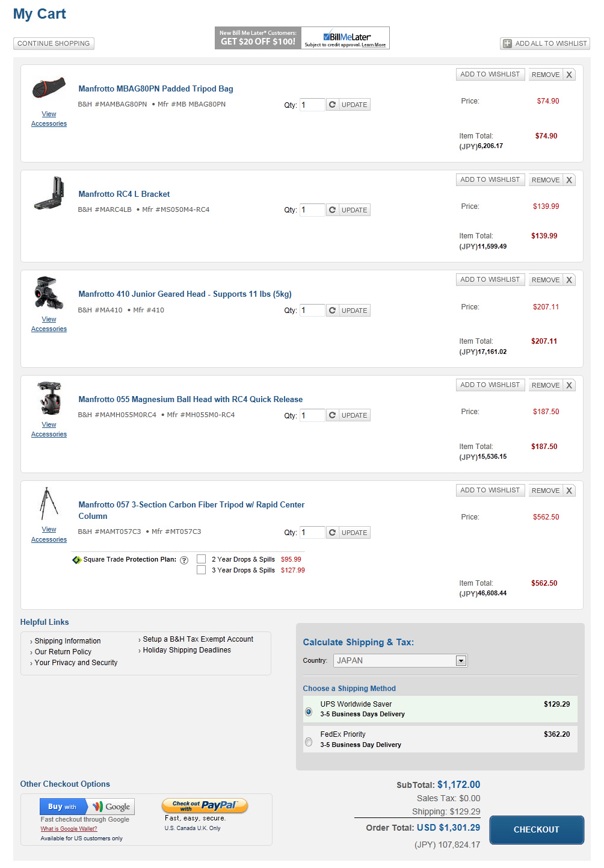
Task: Click the CHECKOUT button
Action: click(x=536, y=829)
